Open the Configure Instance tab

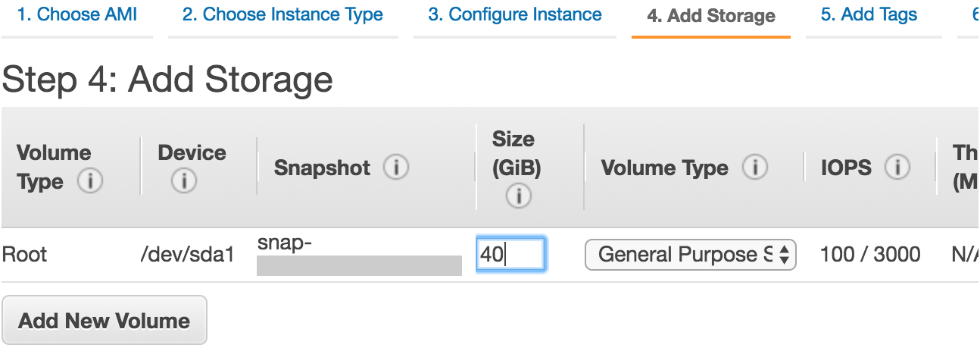515,14
